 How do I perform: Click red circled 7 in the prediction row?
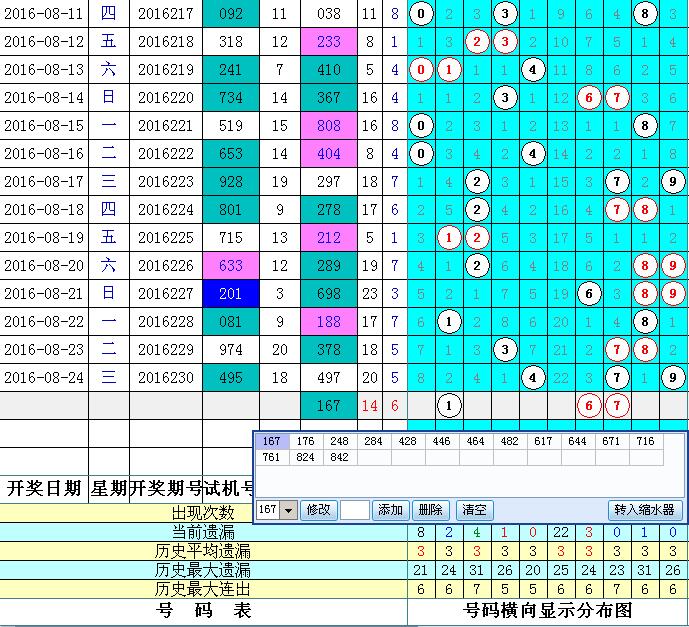(x=617, y=406)
